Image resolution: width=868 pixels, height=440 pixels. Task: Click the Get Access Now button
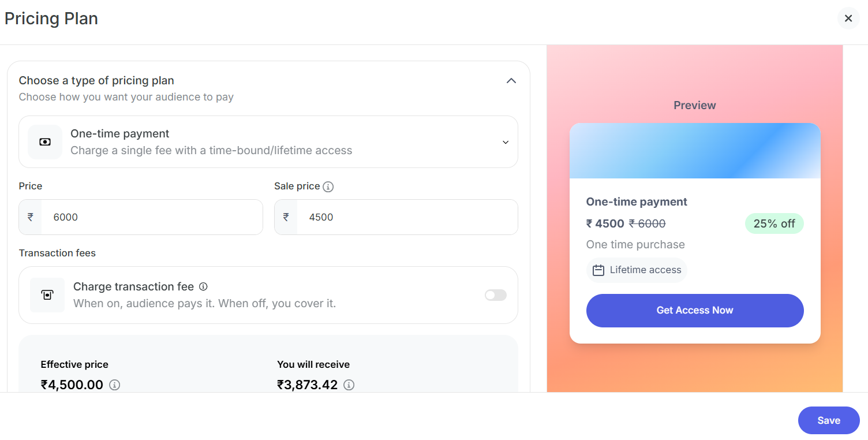tap(695, 311)
